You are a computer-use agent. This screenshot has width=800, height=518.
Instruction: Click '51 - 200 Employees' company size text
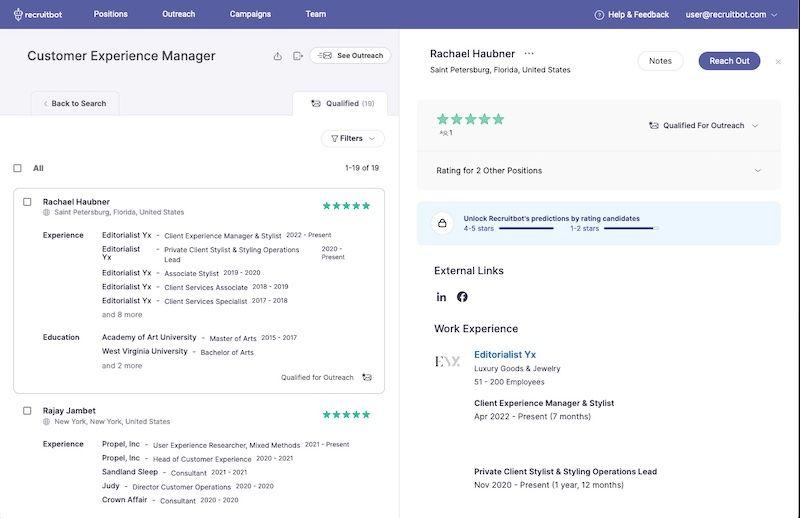[509, 382]
